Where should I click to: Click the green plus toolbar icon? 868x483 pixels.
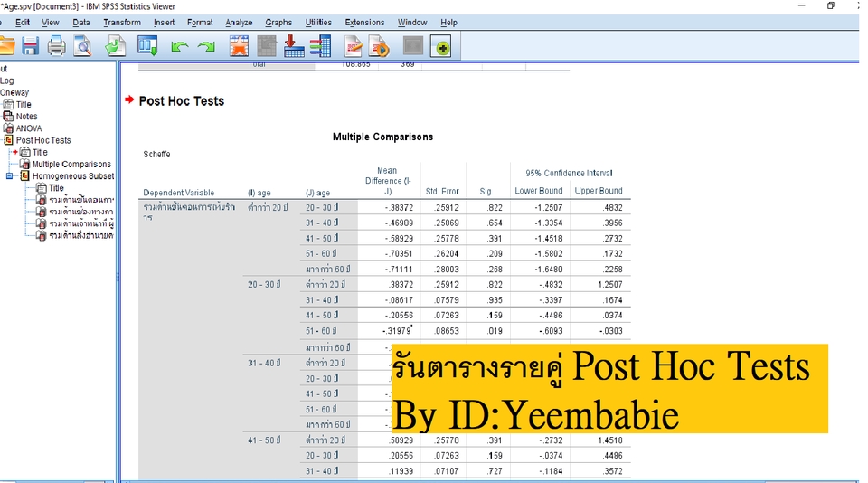pos(441,46)
